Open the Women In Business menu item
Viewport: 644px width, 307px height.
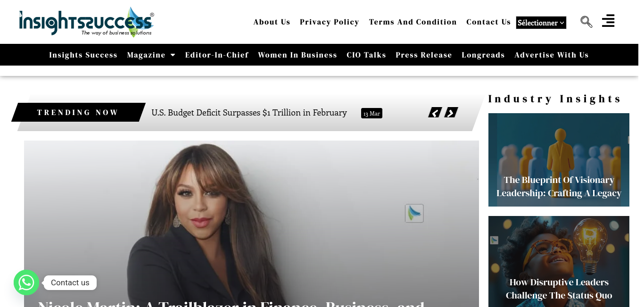pos(297,55)
